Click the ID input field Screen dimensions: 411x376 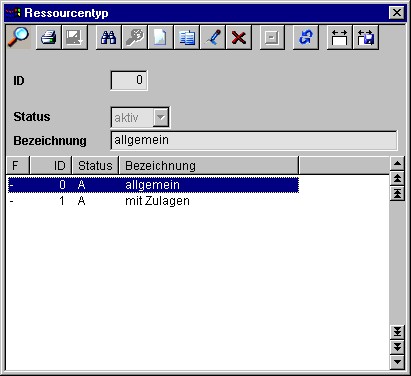coord(129,80)
